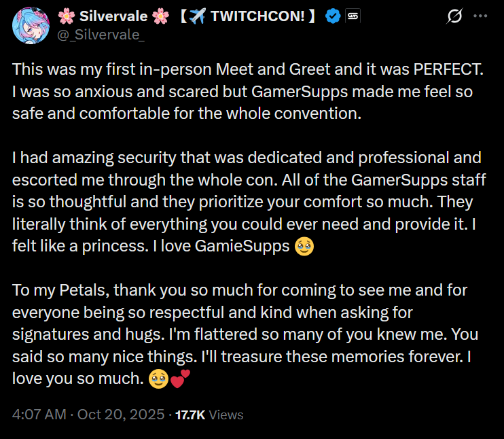Click the pleading face emoji after GamieSupps

pyautogui.click(x=304, y=247)
